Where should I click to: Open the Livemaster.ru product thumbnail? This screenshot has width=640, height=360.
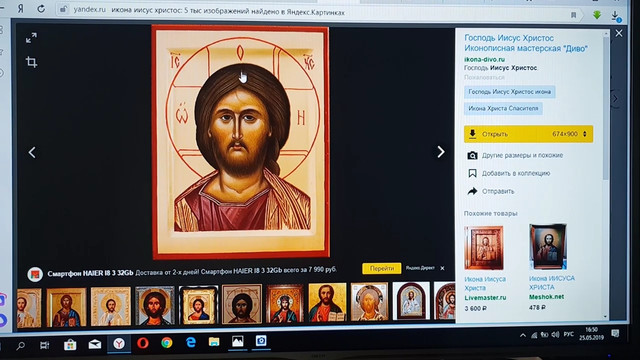[x=484, y=248]
